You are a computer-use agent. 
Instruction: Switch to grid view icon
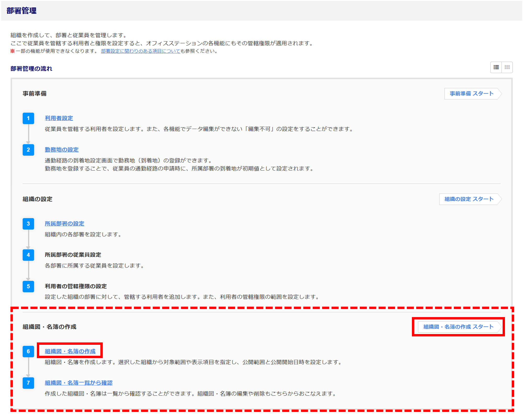coord(507,67)
